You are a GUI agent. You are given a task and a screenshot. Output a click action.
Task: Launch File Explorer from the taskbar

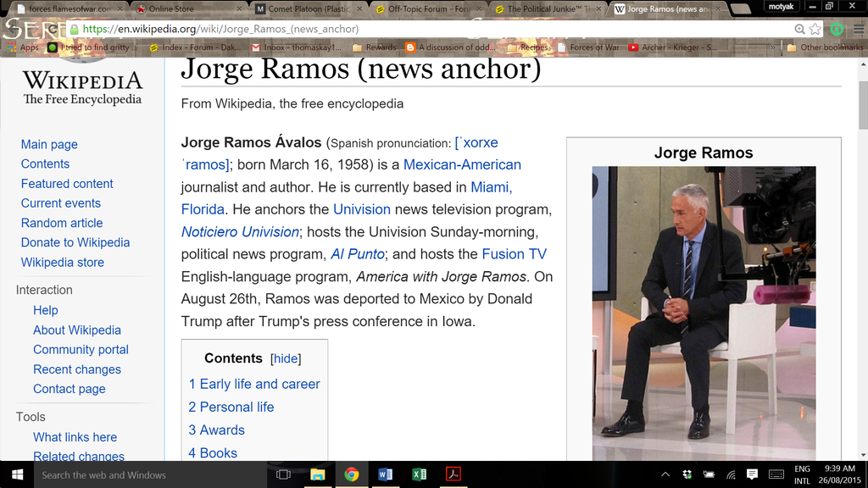coord(317,474)
